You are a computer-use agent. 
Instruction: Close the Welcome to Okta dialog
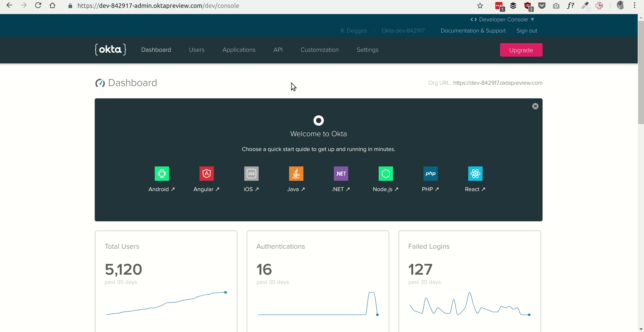click(x=535, y=106)
